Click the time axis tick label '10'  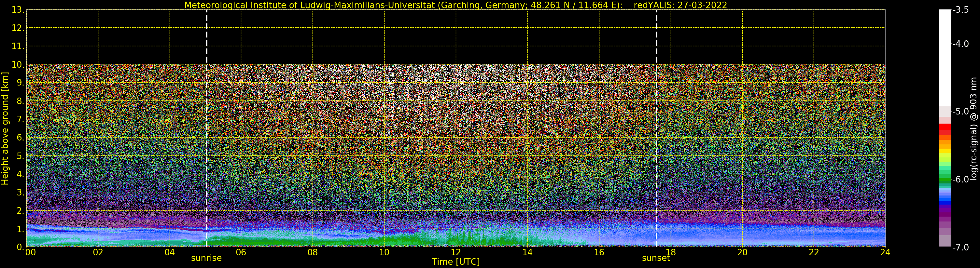click(384, 252)
